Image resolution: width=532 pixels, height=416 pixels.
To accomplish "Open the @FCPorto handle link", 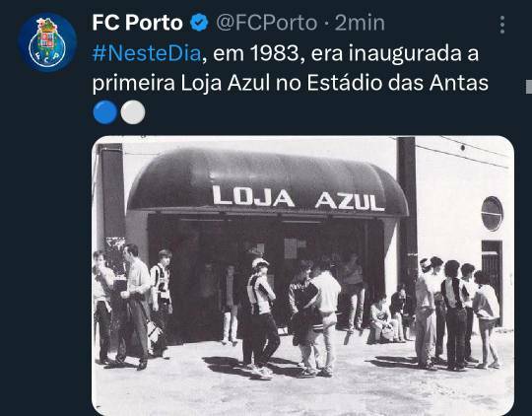I will pos(267,23).
